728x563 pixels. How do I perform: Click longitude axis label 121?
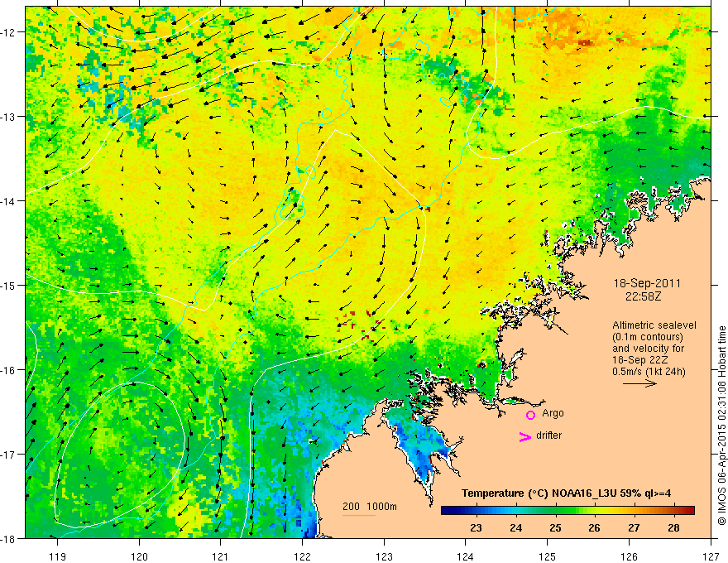pyautogui.click(x=221, y=556)
